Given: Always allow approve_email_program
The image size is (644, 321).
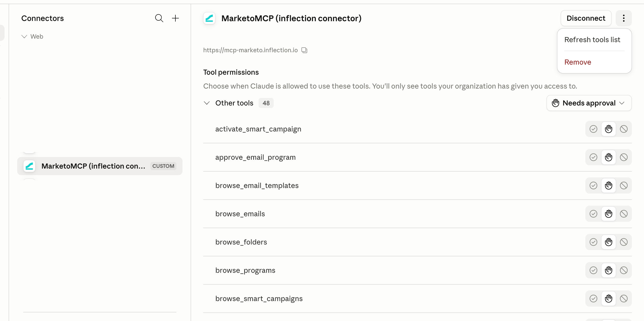Looking at the screenshot, I should (x=593, y=157).
